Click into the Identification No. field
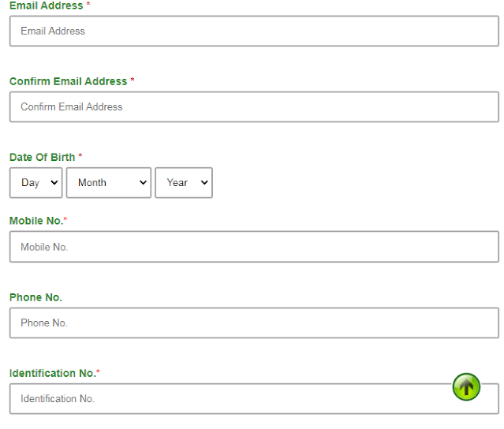Viewport: 504px width, 429px height. point(254,398)
